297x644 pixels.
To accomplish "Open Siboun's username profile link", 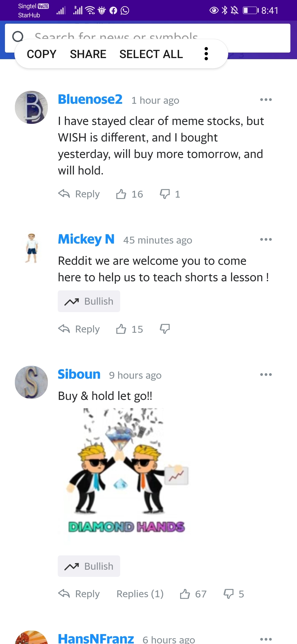I will click(79, 374).
